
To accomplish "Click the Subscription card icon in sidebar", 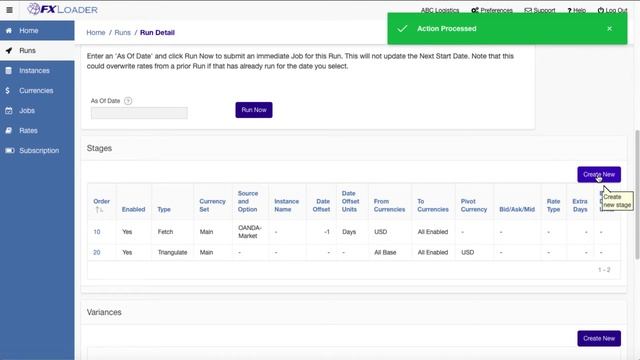I will pos(10,151).
